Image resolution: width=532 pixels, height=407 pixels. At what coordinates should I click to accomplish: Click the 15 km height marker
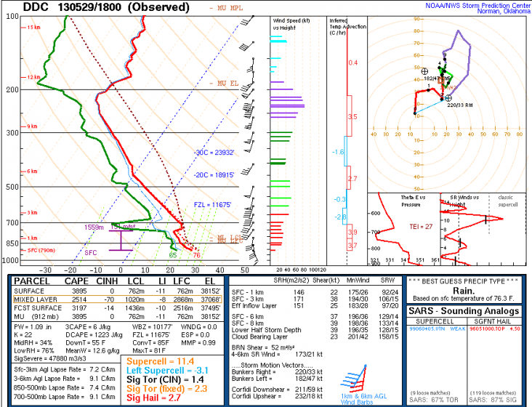coord(31,27)
